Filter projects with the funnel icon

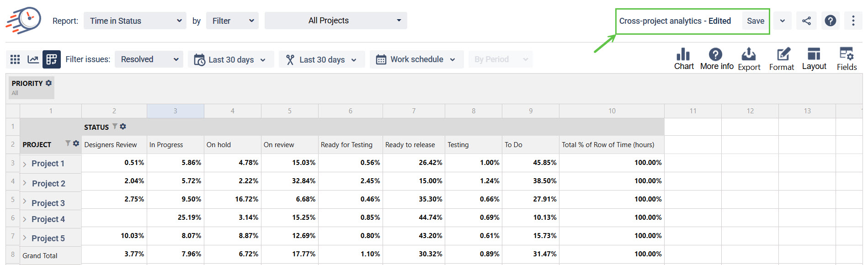pos(68,143)
